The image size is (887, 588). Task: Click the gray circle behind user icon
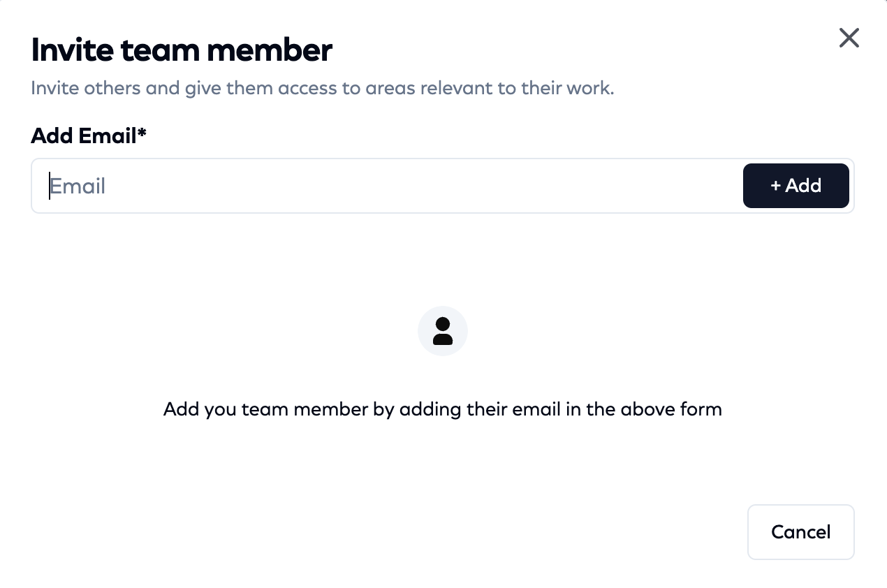[443, 331]
